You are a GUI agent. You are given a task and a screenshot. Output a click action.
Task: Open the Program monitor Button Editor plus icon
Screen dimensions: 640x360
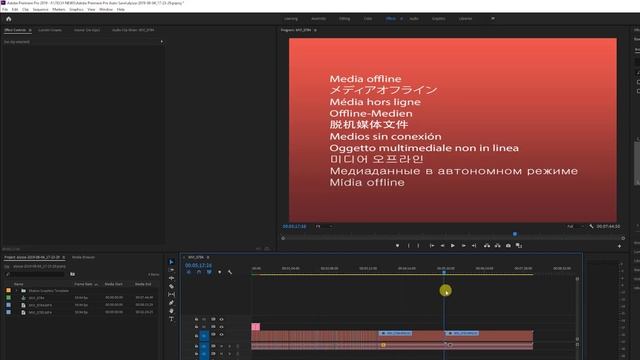coord(619,246)
